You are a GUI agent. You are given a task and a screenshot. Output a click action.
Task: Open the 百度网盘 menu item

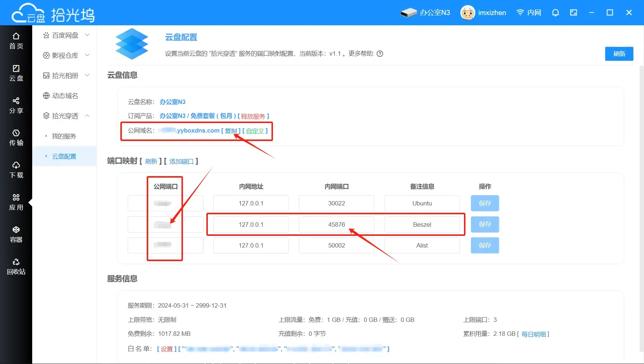[x=64, y=35]
